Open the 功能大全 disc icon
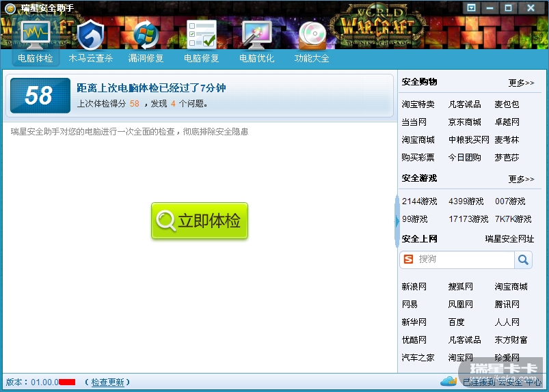Screen dimensions: 549x392 click(x=312, y=36)
